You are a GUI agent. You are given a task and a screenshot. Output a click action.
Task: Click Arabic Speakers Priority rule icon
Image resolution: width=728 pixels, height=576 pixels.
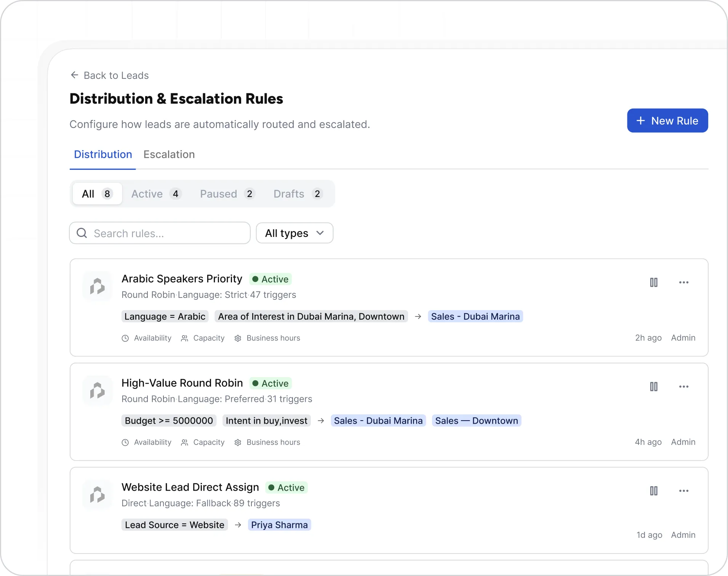[x=98, y=286]
